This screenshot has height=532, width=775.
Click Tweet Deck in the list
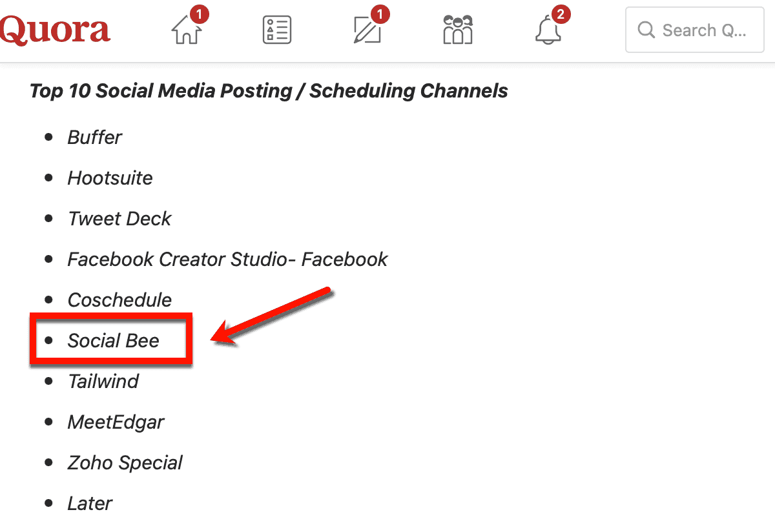[119, 219]
